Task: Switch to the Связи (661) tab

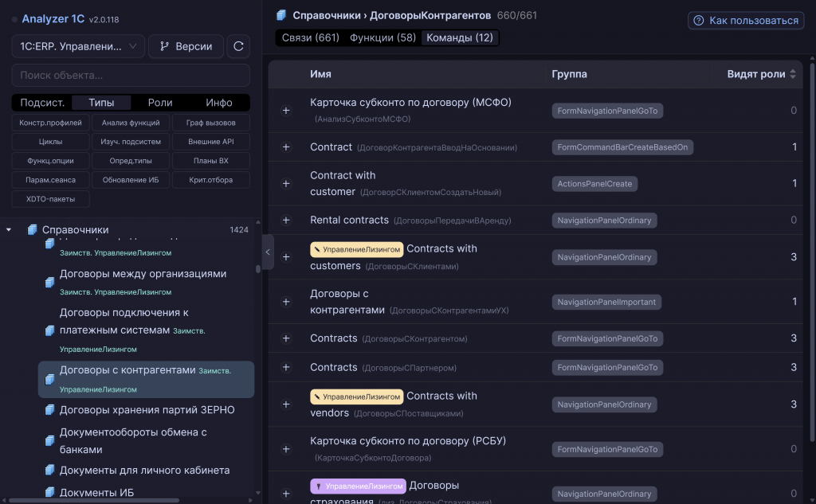Action: 310,37
